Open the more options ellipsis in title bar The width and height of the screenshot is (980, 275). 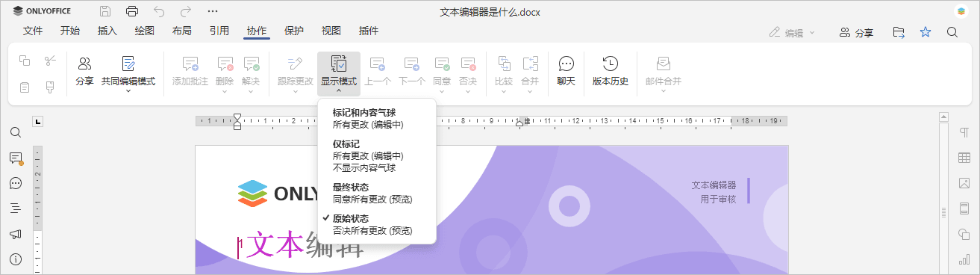coord(213,11)
